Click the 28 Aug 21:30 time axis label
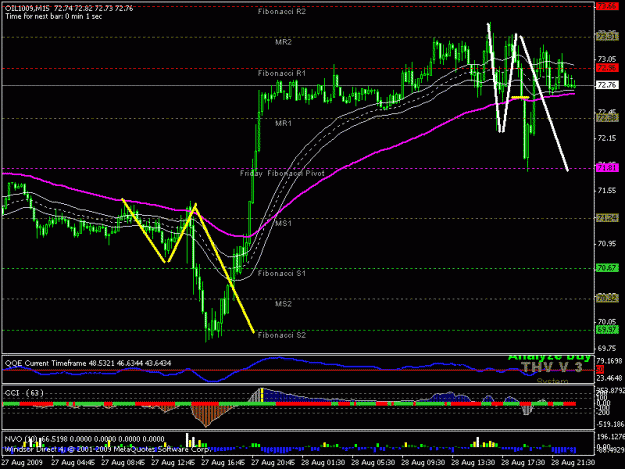The height and width of the screenshot is (469, 625). tap(573, 463)
